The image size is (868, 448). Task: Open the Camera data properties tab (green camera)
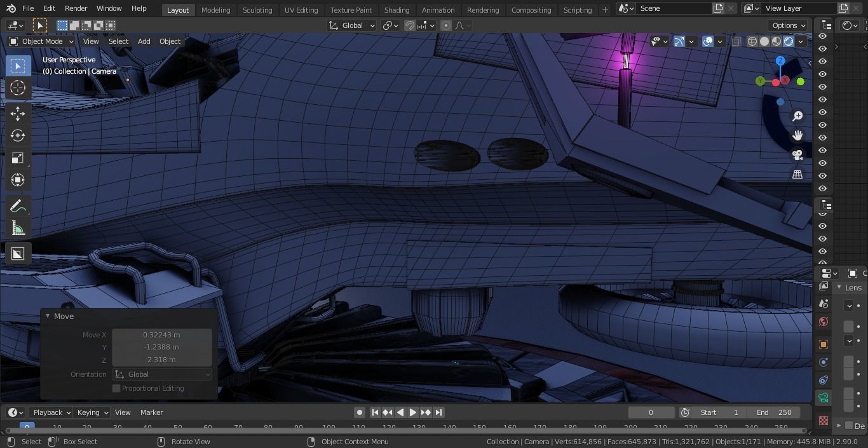(x=824, y=398)
